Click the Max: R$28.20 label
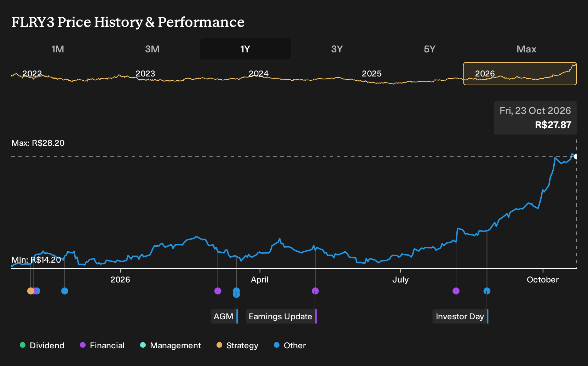The image size is (588, 366). tap(38, 143)
